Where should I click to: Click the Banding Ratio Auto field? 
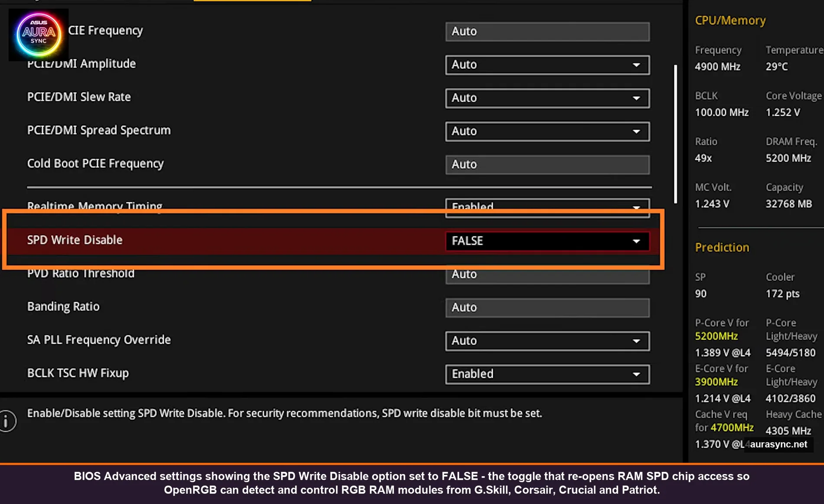pos(547,308)
